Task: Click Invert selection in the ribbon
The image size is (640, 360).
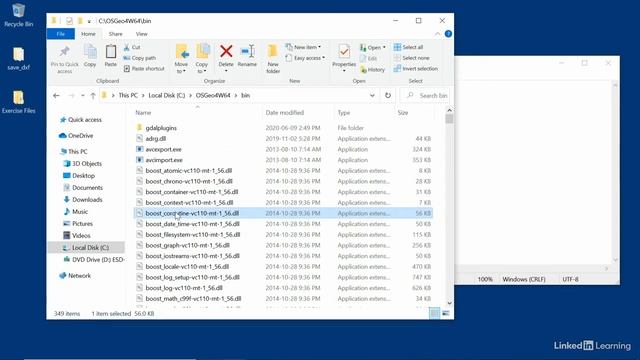Action: (x=416, y=69)
